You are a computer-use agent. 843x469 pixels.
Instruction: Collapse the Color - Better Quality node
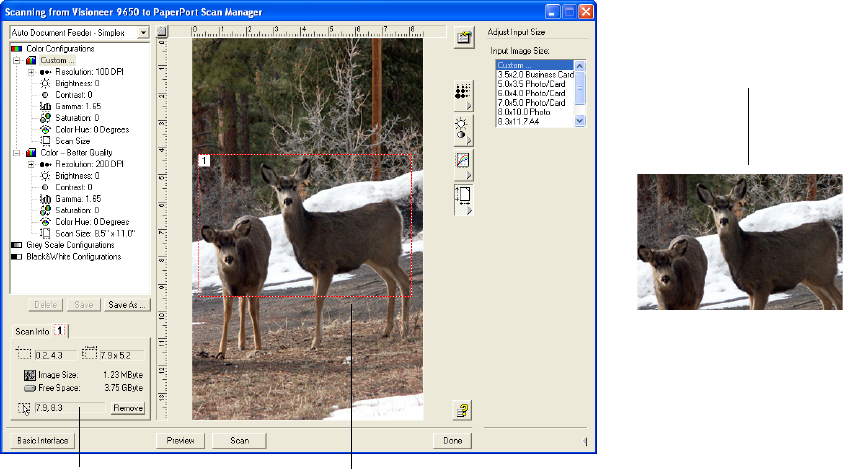17,152
